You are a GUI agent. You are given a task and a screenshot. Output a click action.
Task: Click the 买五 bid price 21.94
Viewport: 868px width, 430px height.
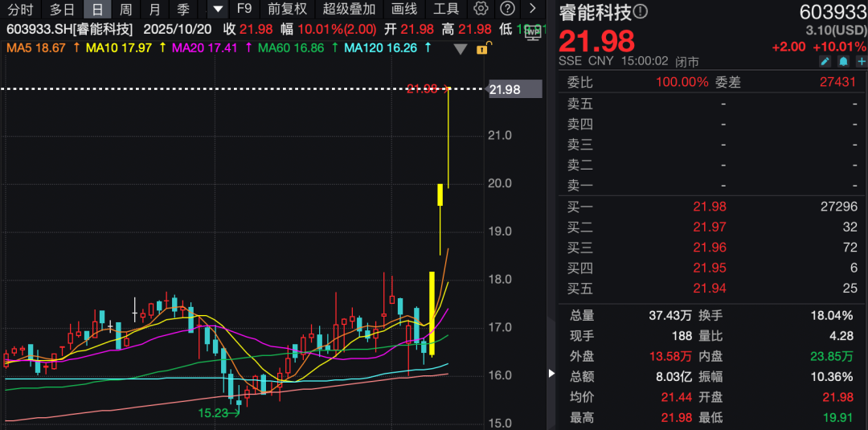[x=710, y=289]
